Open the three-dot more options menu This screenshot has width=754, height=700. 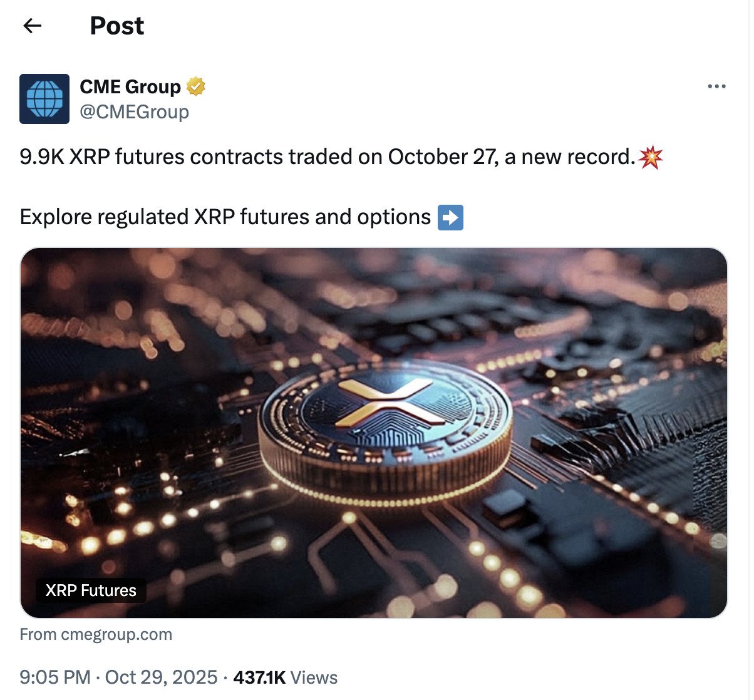[716, 86]
